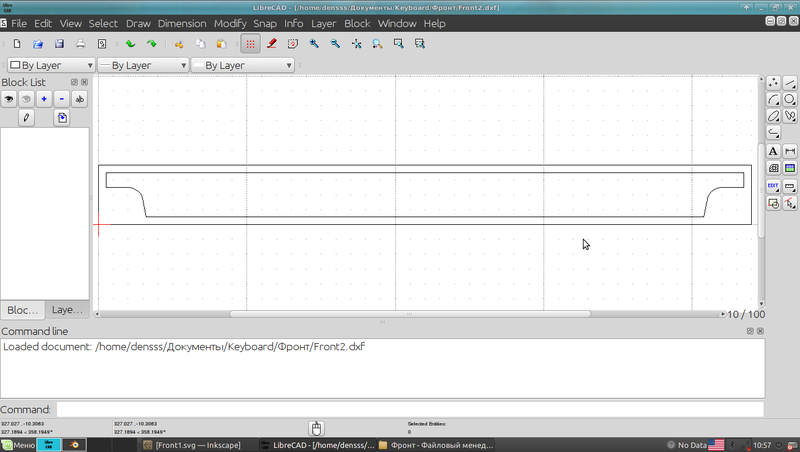Image resolution: width=800 pixels, height=452 pixels.
Task: Expand the Polyline tools flyout
Action: point(773,133)
